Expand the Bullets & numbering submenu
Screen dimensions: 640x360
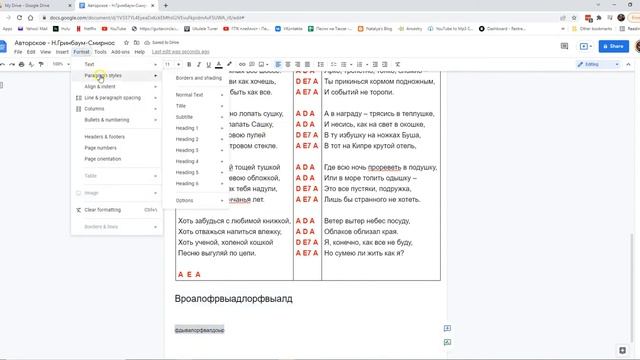pos(117,120)
